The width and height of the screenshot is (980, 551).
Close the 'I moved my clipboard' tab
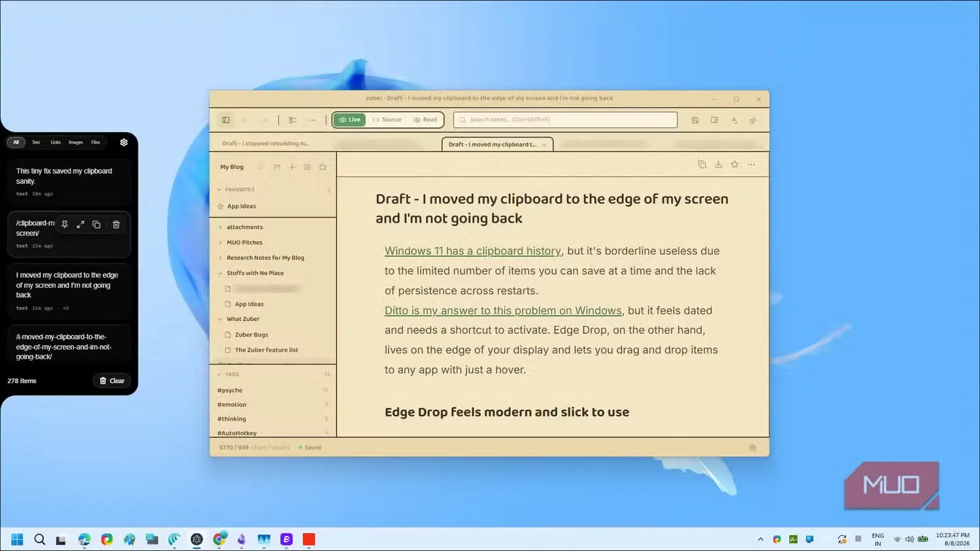coord(544,144)
